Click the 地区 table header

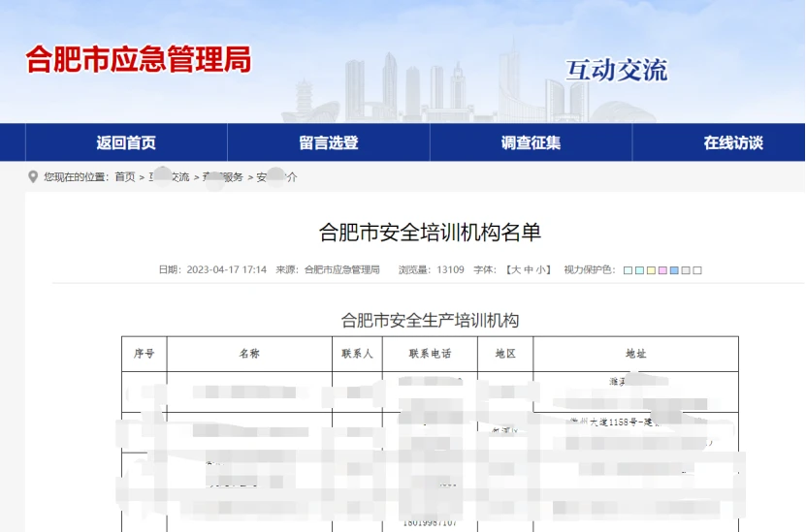[505, 354]
